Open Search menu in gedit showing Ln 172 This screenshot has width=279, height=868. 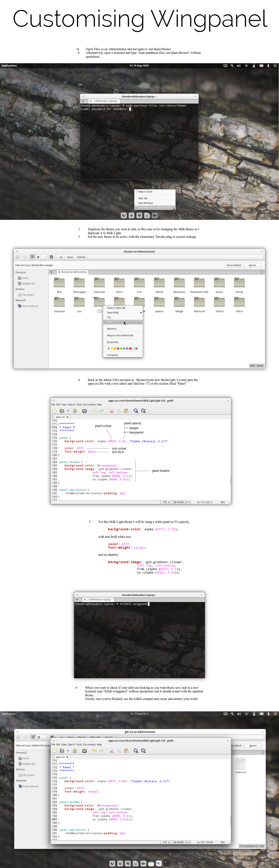[71, 405]
